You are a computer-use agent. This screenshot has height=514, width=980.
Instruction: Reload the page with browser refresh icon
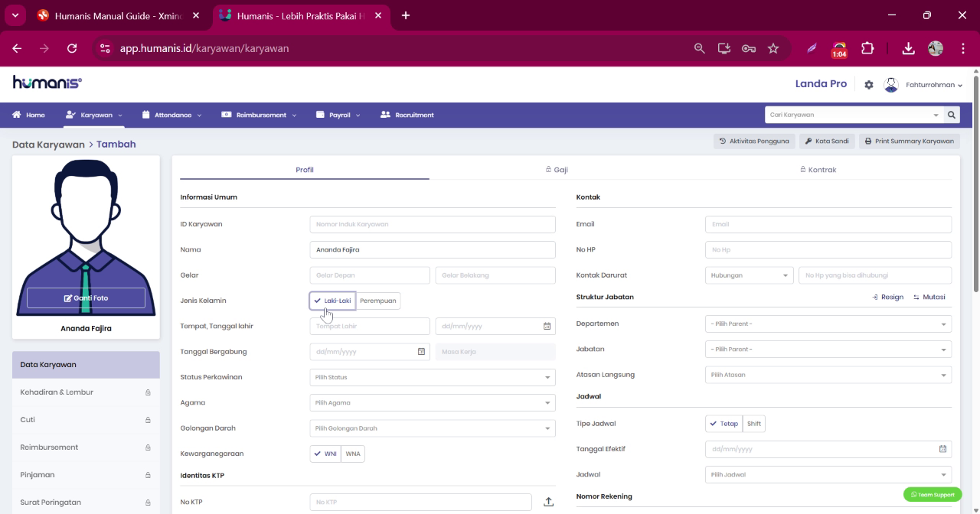[72, 48]
